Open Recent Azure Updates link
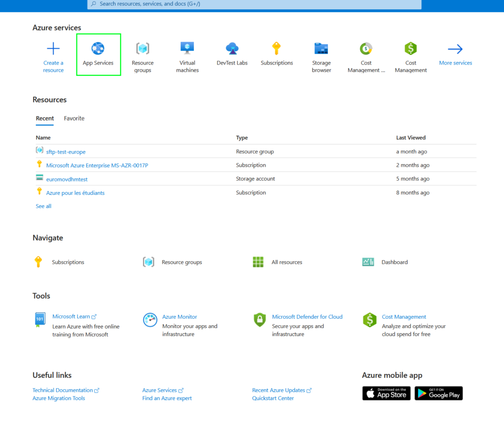Screen dimensions: 504x430 (282, 390)
